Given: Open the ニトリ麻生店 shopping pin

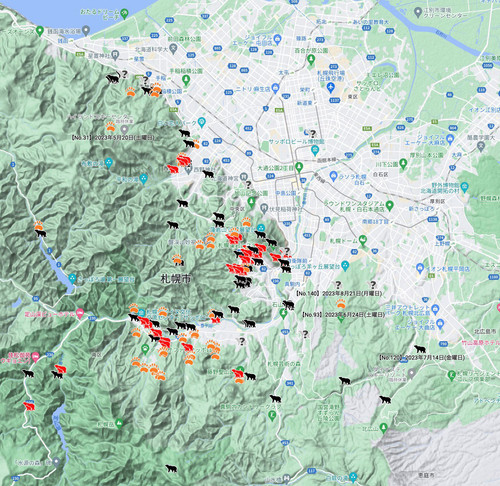Looking at the screenshot, I should 275,88.
